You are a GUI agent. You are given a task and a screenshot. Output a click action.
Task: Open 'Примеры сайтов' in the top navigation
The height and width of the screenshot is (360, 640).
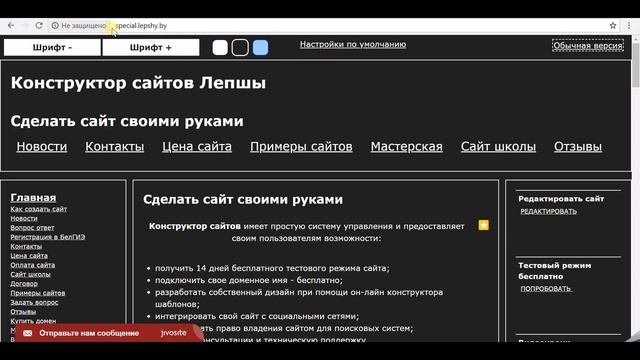(301, 147)
